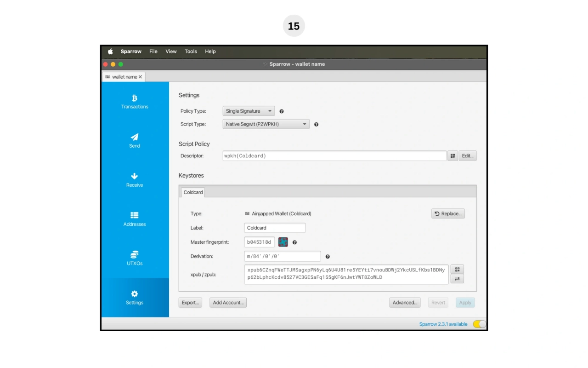Click the Add Account... button

point(228,303)
